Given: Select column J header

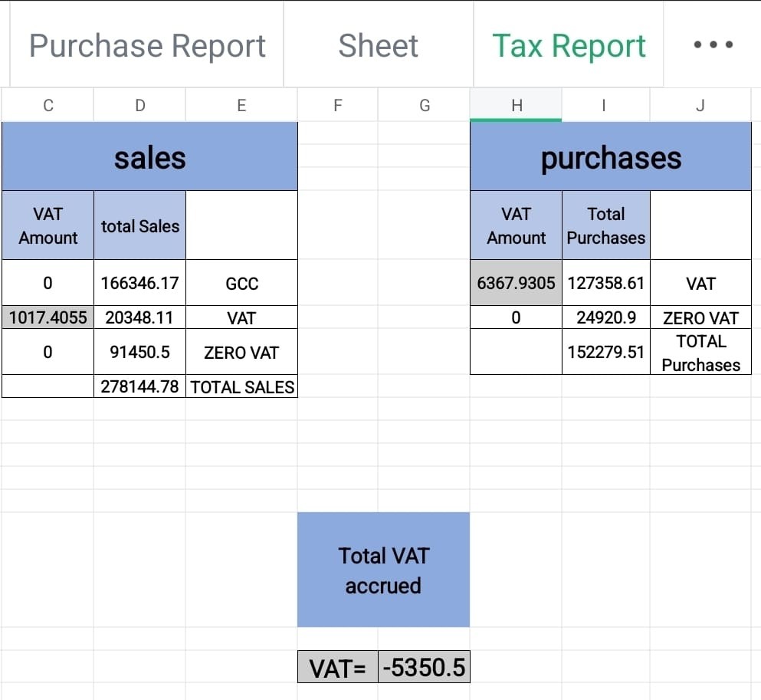Looking at the screenshot, I should [700, 106].
